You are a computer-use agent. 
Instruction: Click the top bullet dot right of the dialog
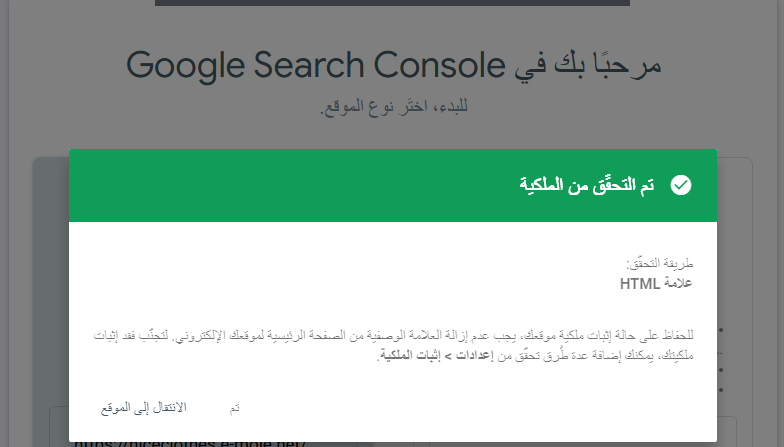721,330
